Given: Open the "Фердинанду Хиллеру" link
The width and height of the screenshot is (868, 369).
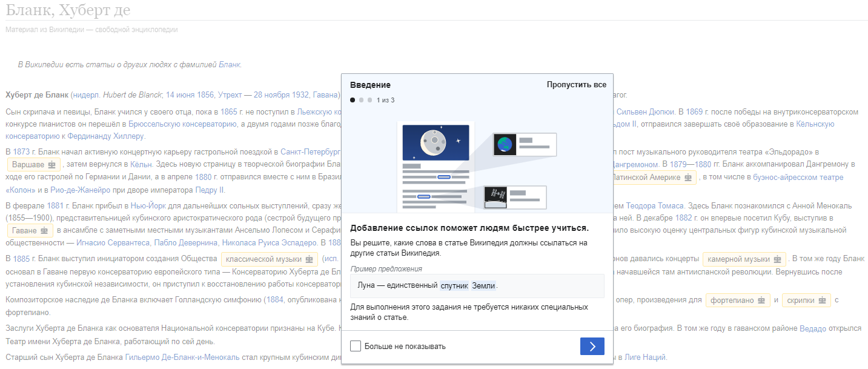Looking at the screenshot, I should coord(106,136).
